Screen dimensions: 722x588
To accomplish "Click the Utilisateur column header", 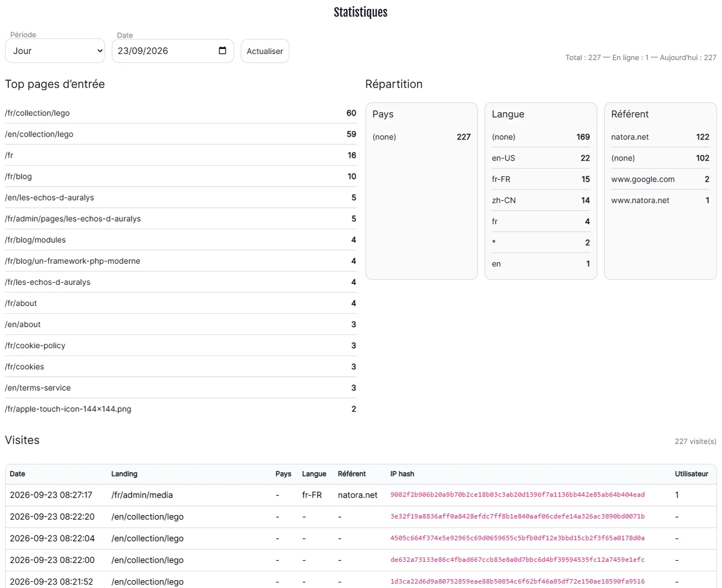I will [691, 474].
